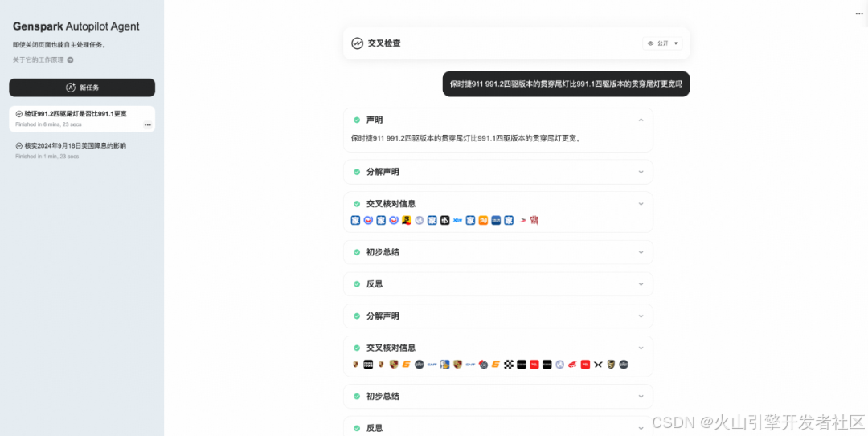Click the check icon of 核实2024年9月18日 task
The width and height of the screenshot is (868, 436).
[19, 146]
